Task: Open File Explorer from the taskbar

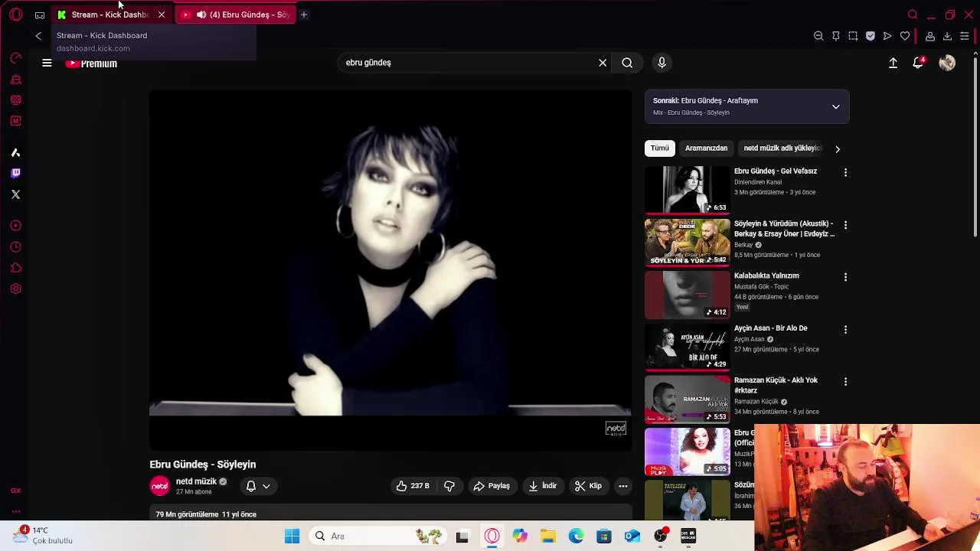Action: point(548,536)
